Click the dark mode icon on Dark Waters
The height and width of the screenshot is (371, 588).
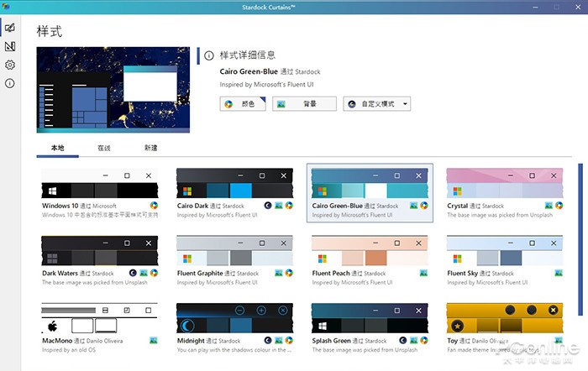click(x=133, y=273)
